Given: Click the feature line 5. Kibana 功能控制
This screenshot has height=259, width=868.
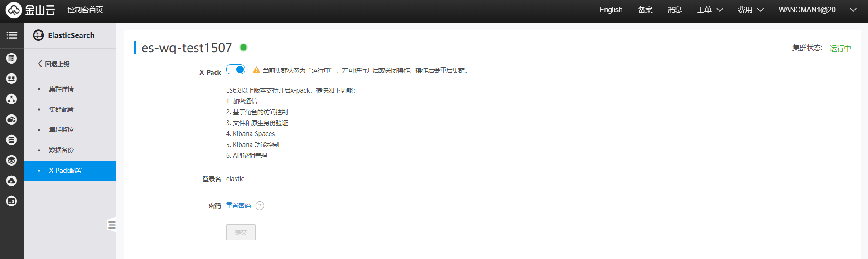Looking at the screenshot, I should (253, 145).
